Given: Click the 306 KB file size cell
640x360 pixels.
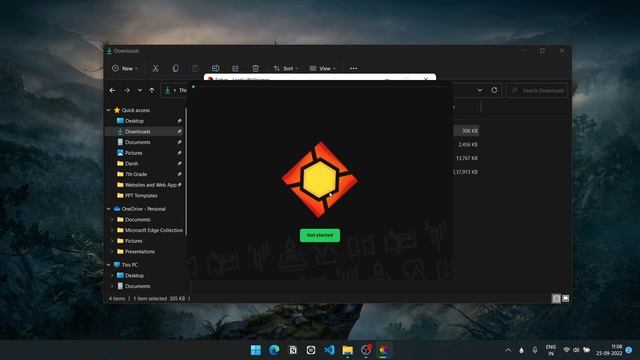Looking at the screenshot, I should click(470, 131).
